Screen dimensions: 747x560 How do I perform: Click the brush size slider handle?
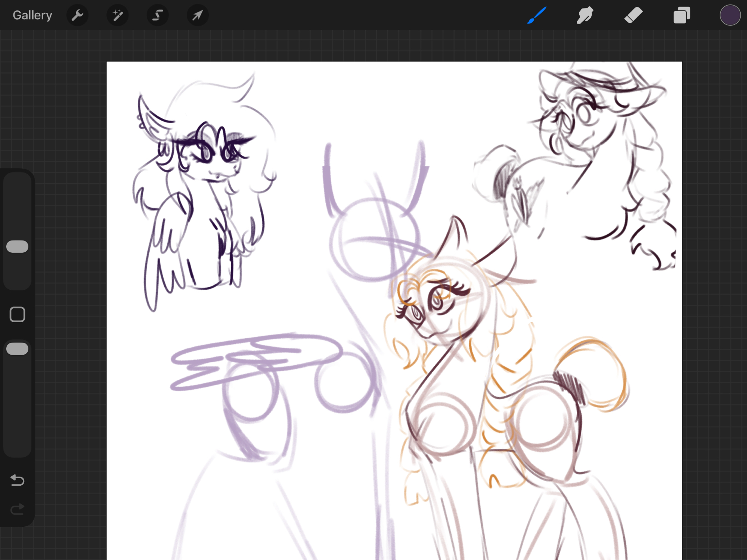18,246
